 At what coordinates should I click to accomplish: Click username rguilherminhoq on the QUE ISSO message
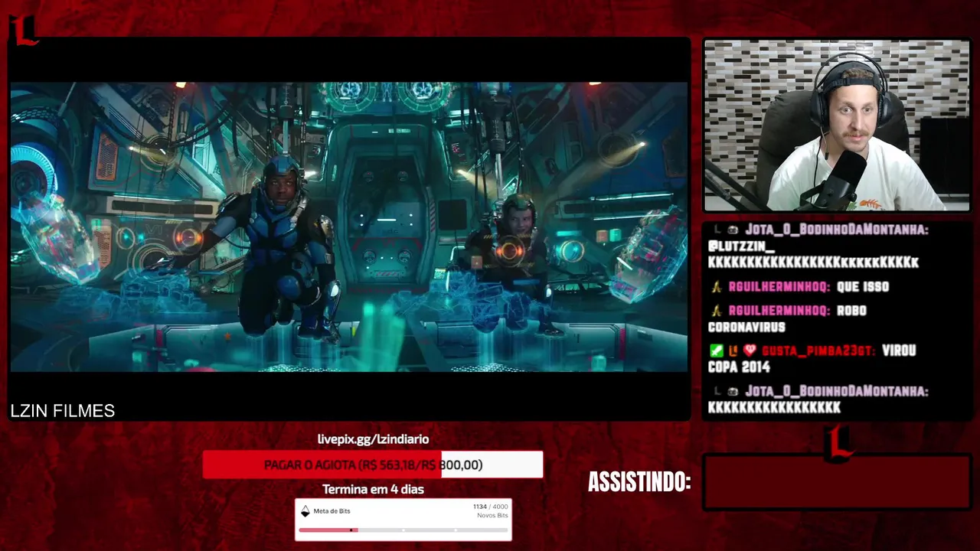point(779,287)
